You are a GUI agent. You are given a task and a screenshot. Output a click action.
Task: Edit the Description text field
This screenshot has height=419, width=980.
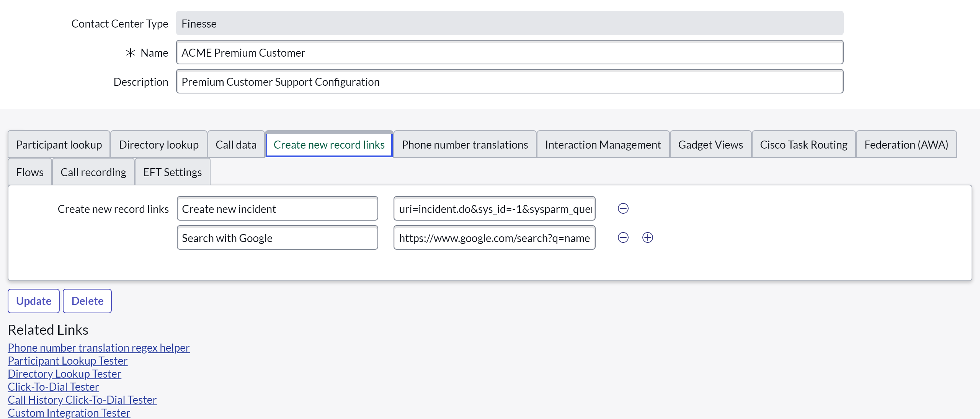509,82
